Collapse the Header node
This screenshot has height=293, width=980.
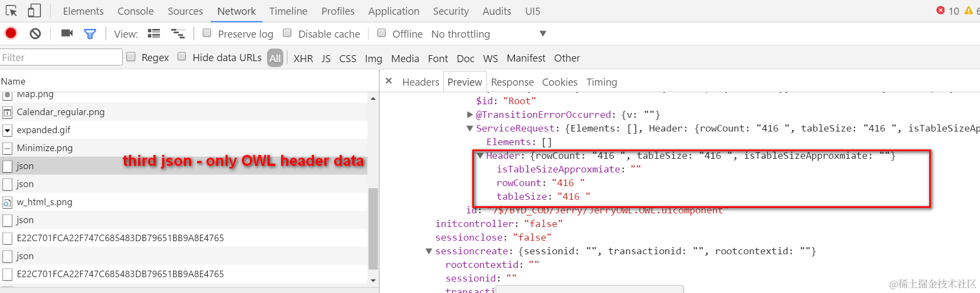click(480, 156)
